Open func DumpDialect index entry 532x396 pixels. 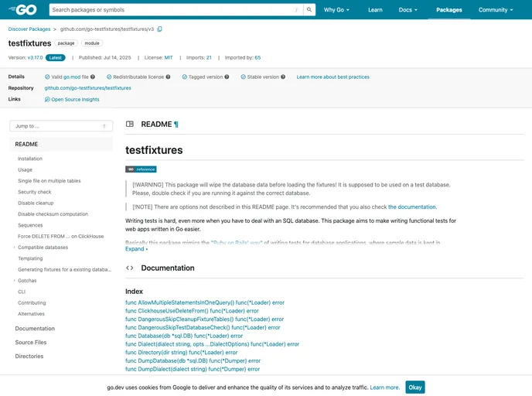(x=193, y=369)
